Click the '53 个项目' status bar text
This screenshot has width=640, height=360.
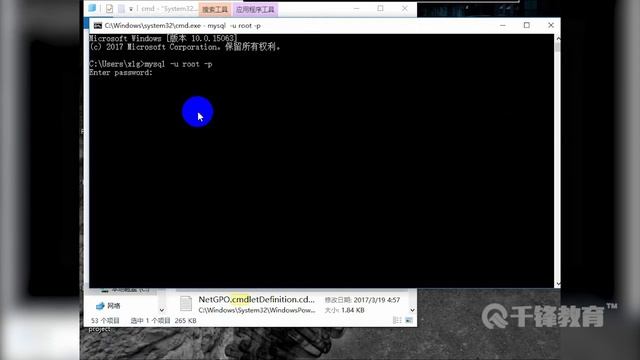point(105,321)
